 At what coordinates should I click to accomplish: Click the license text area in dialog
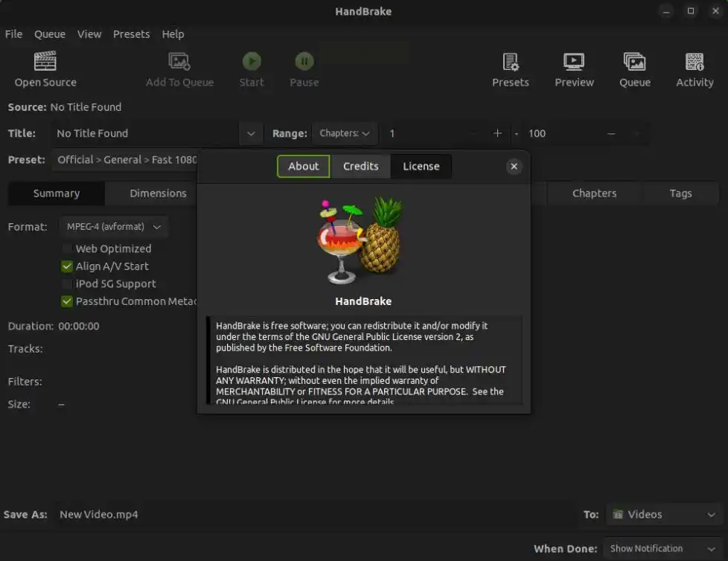click(365, 361)
